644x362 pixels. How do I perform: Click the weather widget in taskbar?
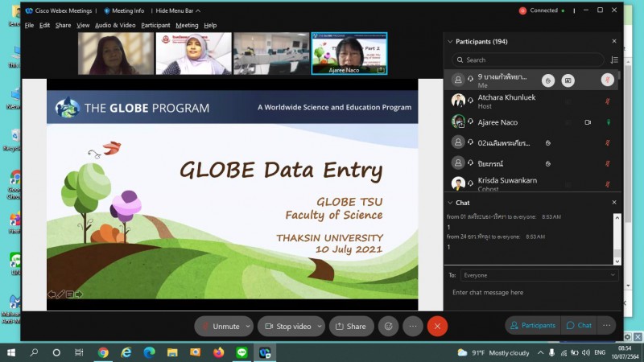click(x=493, y=352)
